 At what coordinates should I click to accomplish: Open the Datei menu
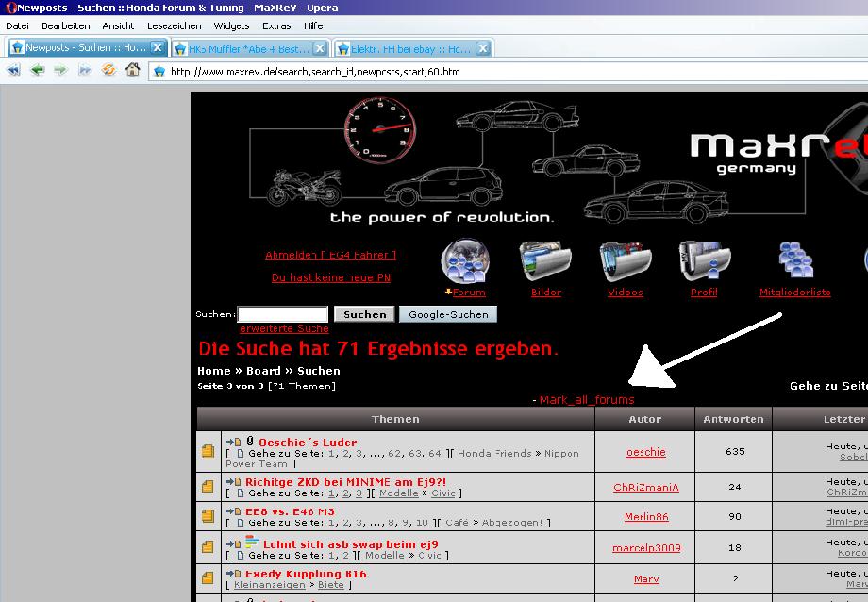[x=17, y=25]
